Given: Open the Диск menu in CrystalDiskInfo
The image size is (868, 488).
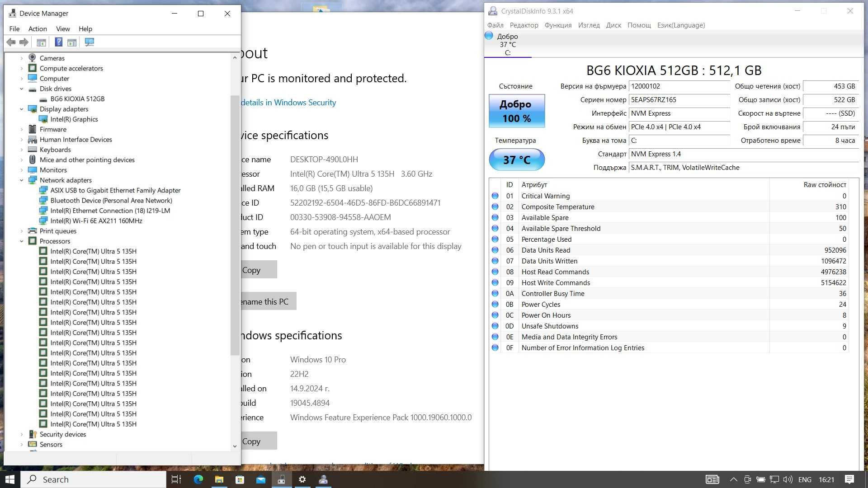Looking at the screenshot, I should coord(613,25).
